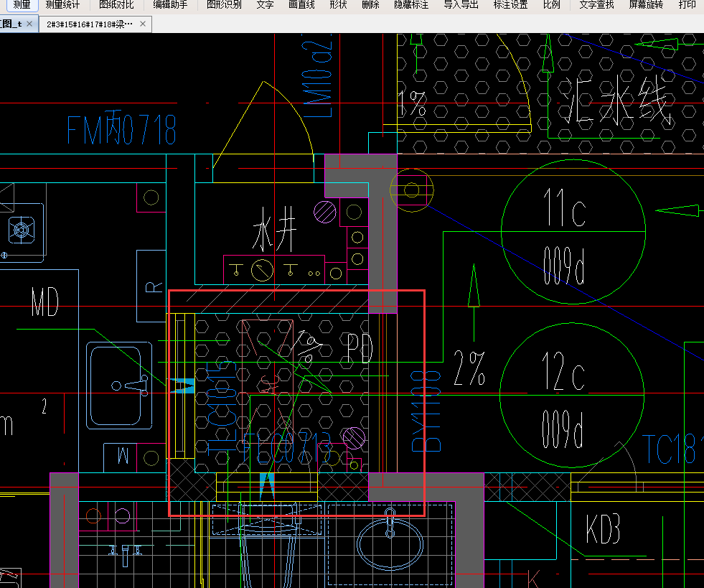
Task: Click the purple hatched pipe circle in 水井
Action: [324, 212]
